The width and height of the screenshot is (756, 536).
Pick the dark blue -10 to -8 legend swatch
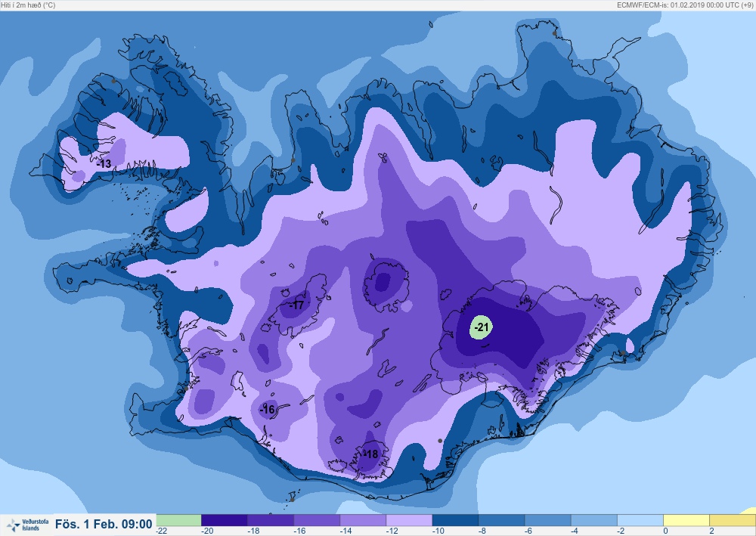[456, 520]
